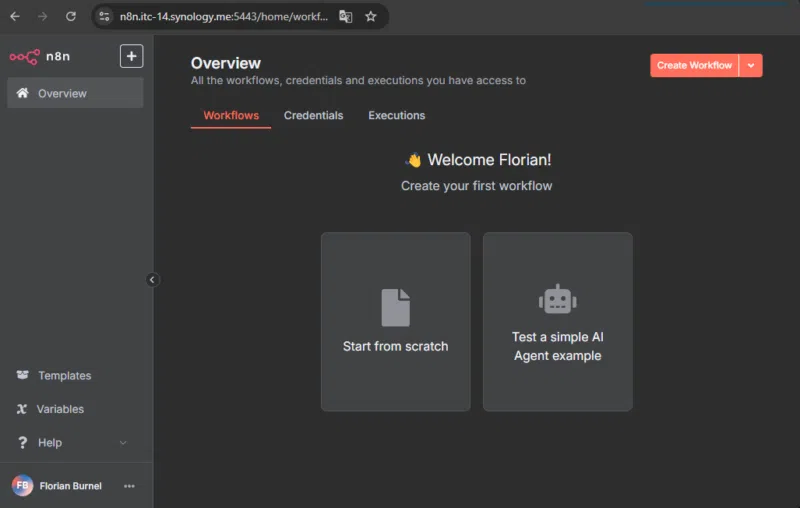
Task: Click the Overview home icon
Action: click(x=22, y=93)
